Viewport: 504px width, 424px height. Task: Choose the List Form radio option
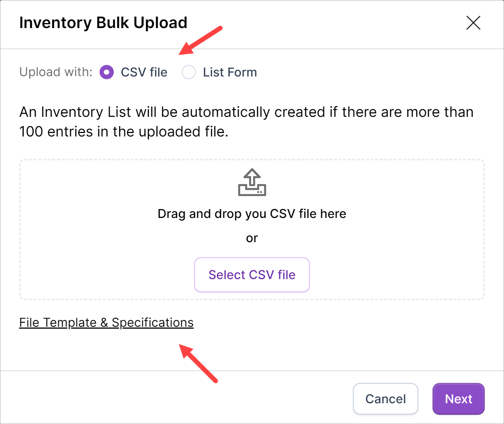189,72
